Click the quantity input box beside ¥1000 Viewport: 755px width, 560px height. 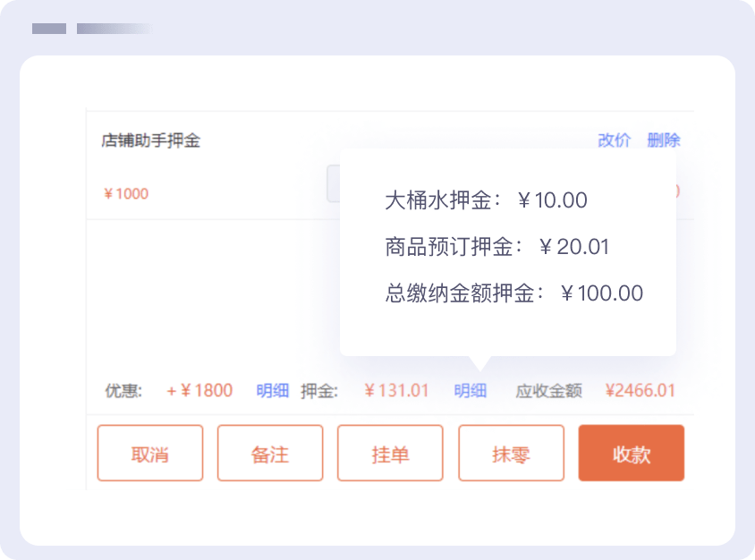[x=333, y=184]
